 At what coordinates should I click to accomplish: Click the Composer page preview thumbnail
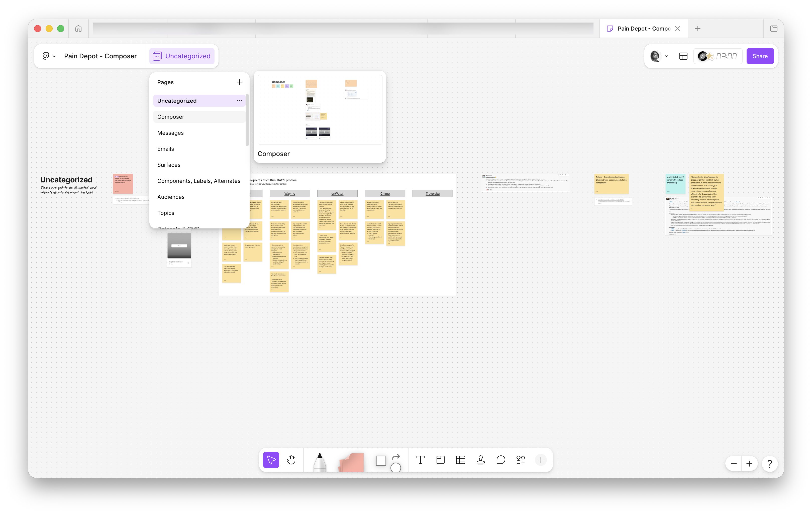pyautogui.click(x=320, y=110)
